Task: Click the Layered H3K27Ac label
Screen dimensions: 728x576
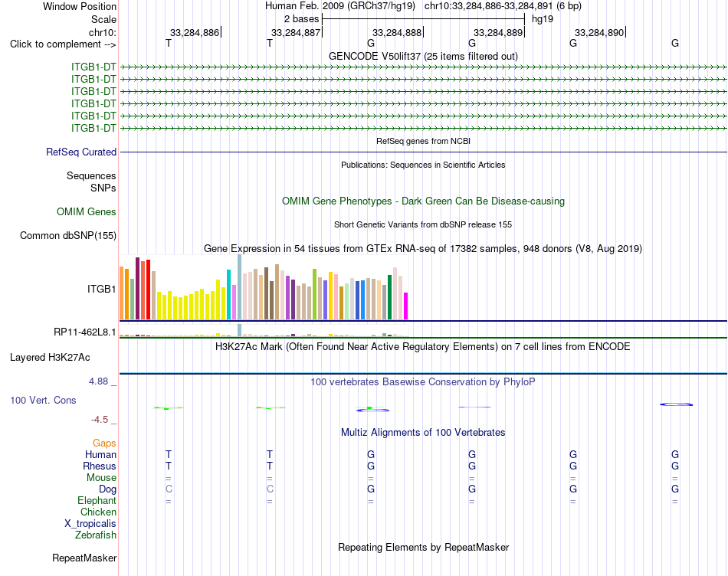Action: pos(50,358)
